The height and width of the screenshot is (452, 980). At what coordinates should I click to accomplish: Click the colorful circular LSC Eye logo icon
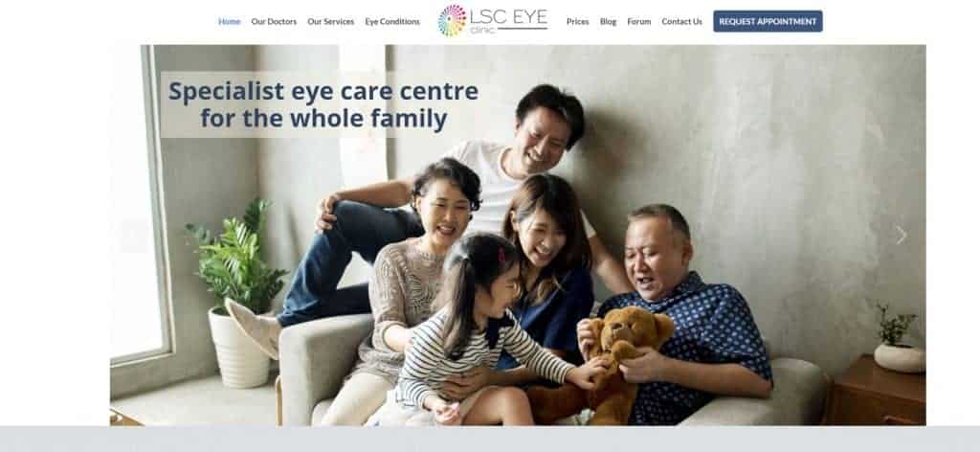(x=452, y=21)
